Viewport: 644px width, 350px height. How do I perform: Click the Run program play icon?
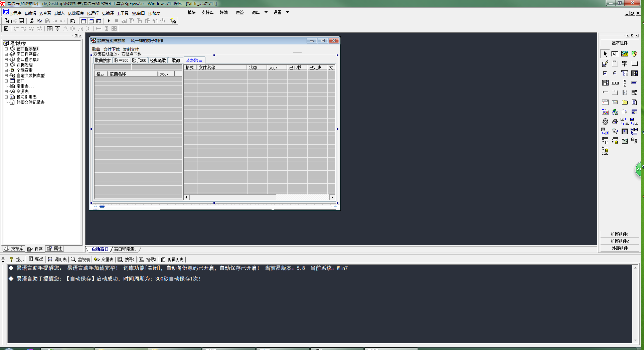click(109, 21)
